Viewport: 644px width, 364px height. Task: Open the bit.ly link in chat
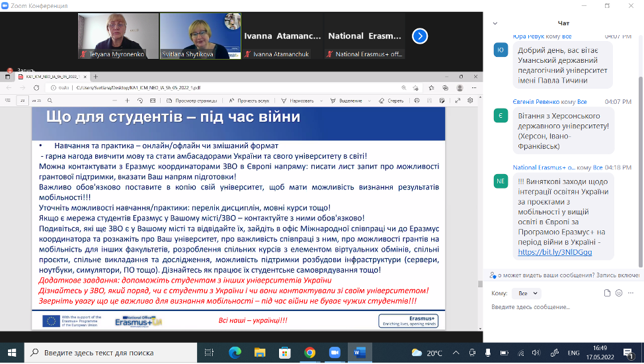(x=545, y=252)
